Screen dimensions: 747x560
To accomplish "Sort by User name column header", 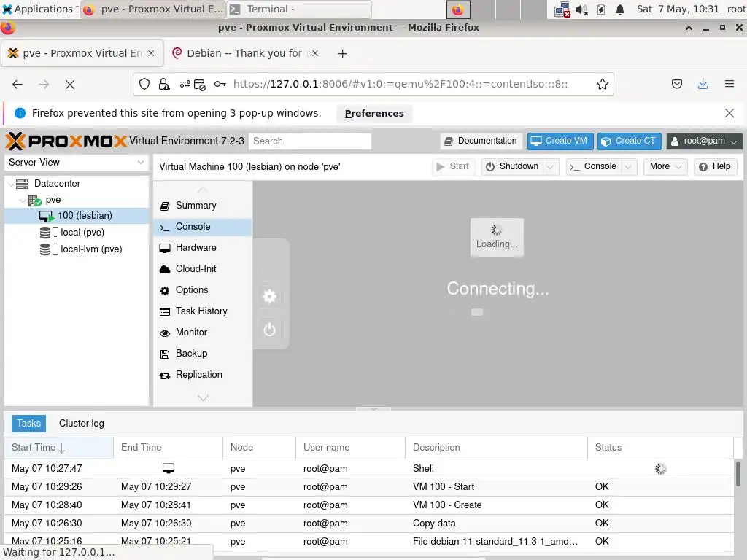I will point(351,448).
